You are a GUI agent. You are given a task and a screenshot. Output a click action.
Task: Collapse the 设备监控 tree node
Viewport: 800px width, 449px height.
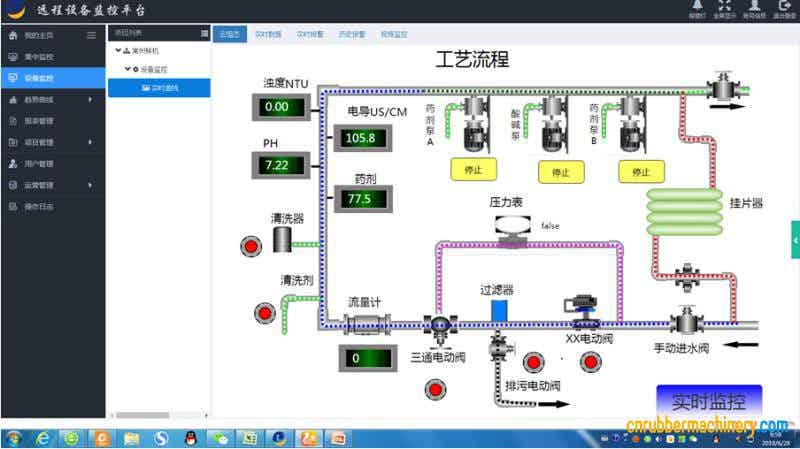pos(128,69)
